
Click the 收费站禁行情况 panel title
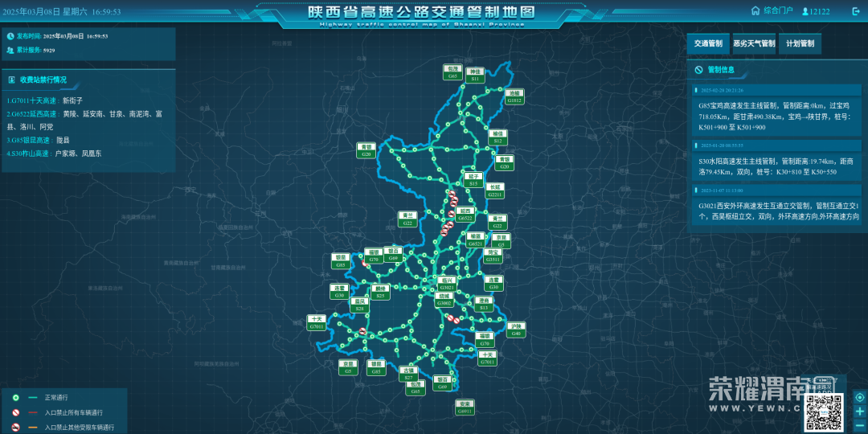point(43,80)
